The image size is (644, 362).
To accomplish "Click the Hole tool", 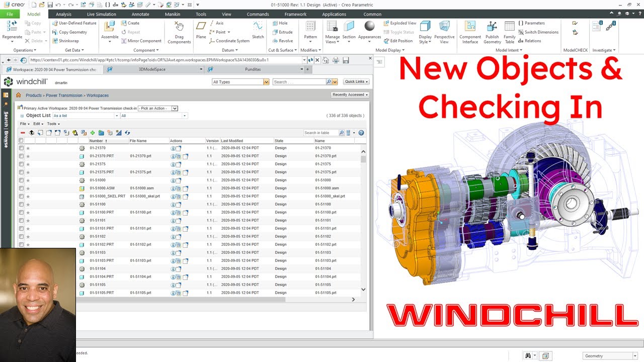I will [x=280, y=23].
